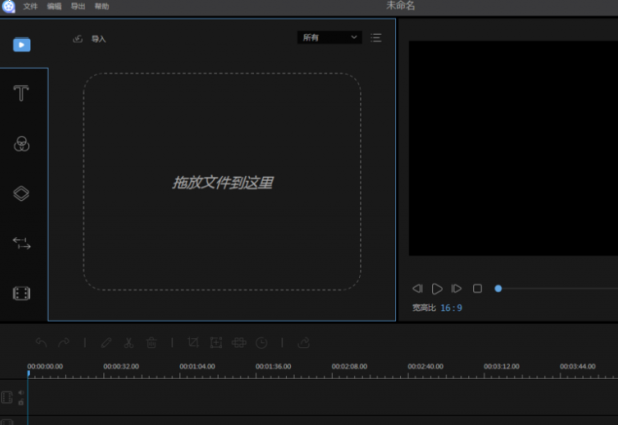618x425 pixels.
Task: Click the Zoom/focus frame tool
Action: click(216, 342)
